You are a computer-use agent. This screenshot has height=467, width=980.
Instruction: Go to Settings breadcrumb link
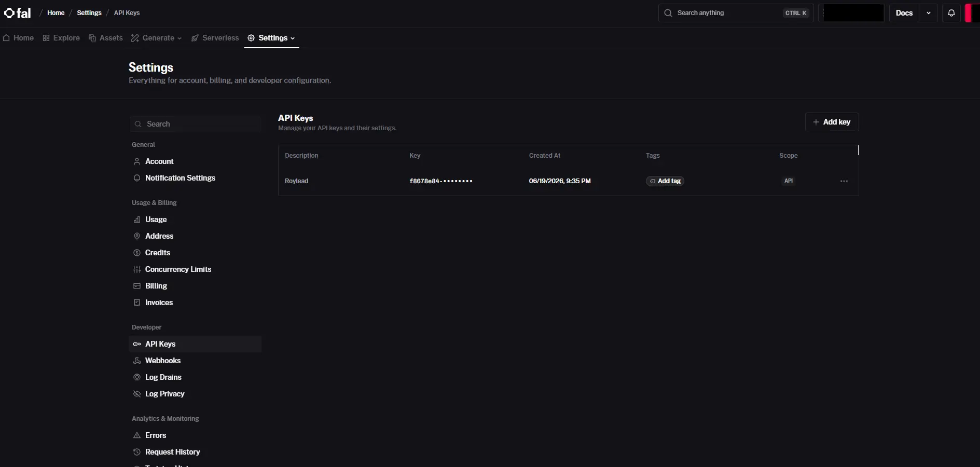point(89,13)
